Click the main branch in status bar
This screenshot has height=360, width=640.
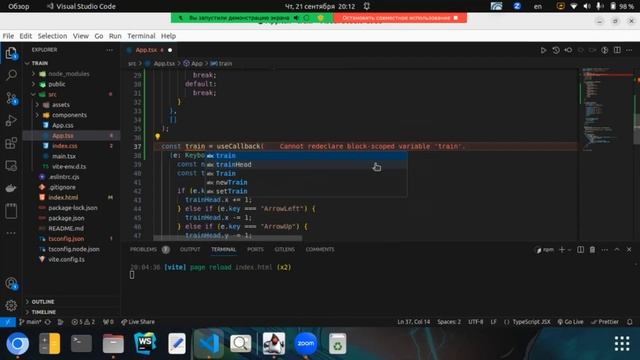(x=30, y=322)
